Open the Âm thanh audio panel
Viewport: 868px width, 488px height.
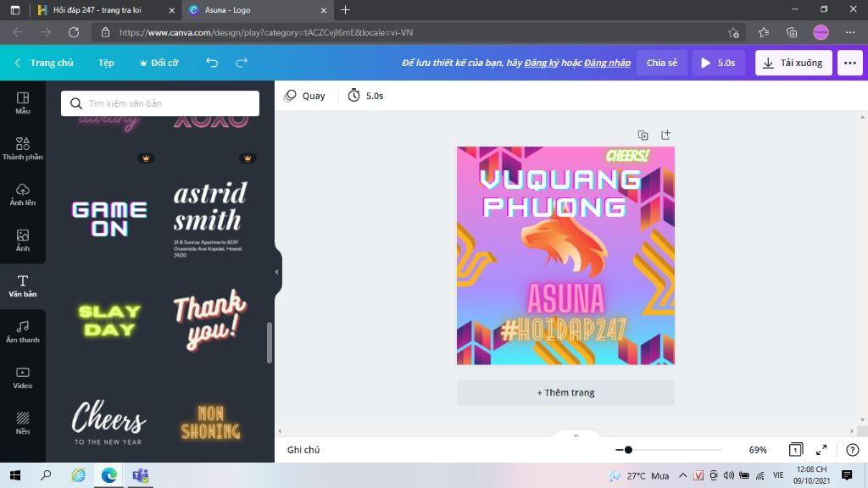tap(23, 332)
